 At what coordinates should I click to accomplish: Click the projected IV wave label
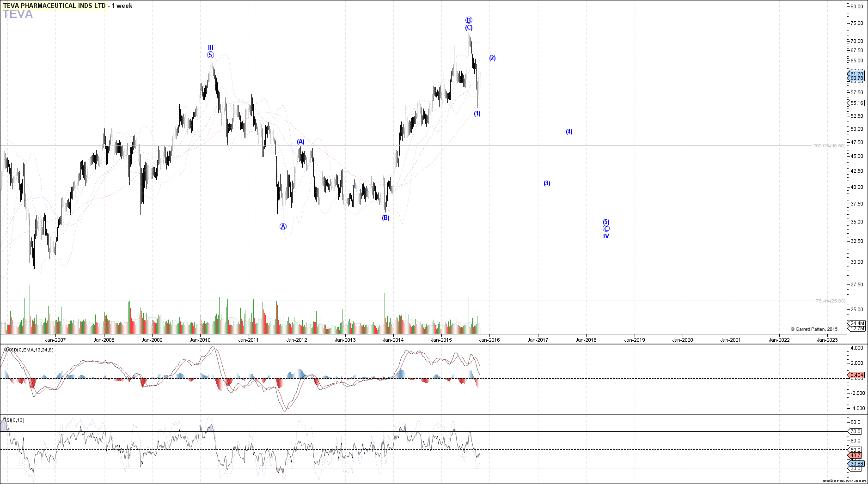[606, 236]
